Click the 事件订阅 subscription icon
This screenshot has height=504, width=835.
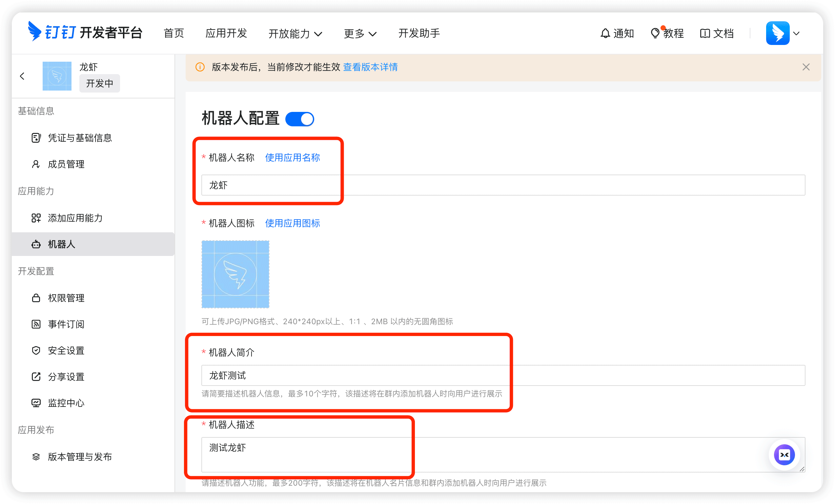[36, 324]
